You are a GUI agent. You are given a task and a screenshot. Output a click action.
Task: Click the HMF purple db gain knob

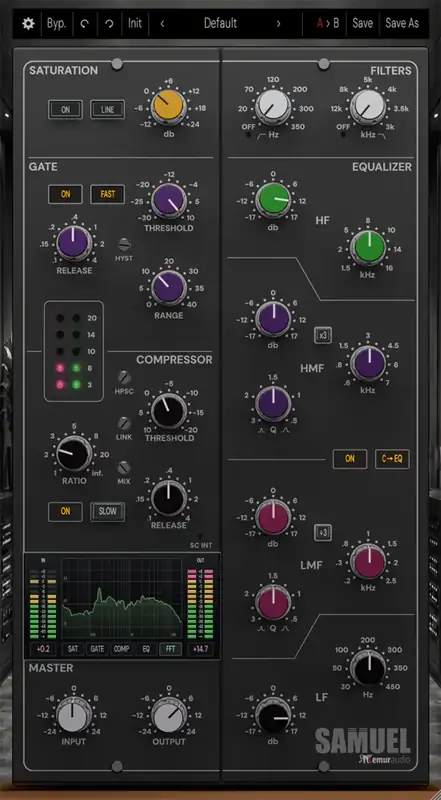[273, 319]
